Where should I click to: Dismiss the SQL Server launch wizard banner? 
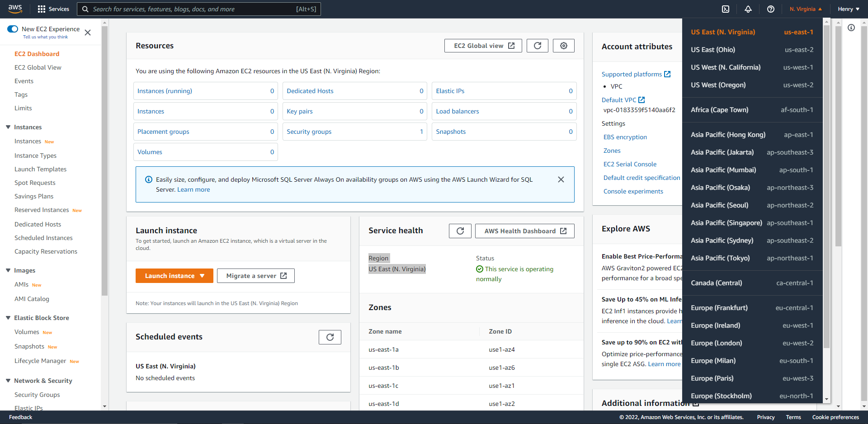pyautogui.click(x=561, y=179)
